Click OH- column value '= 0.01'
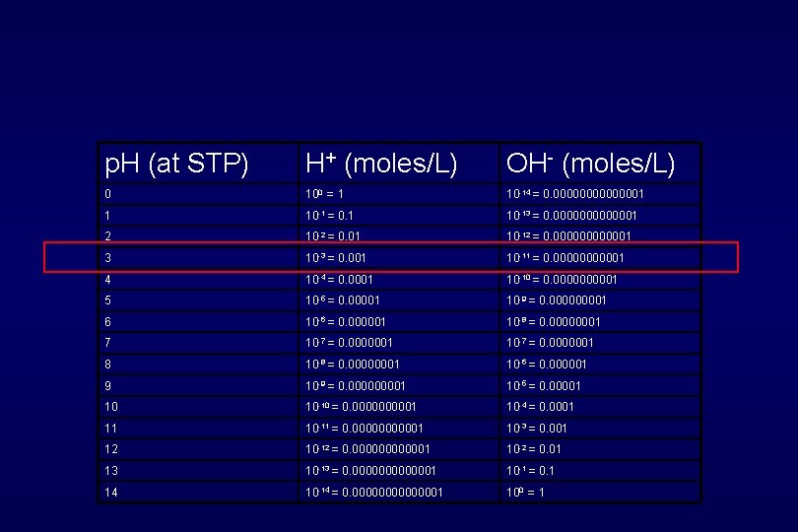The image size is (798, 532). (x=534, y=449)
